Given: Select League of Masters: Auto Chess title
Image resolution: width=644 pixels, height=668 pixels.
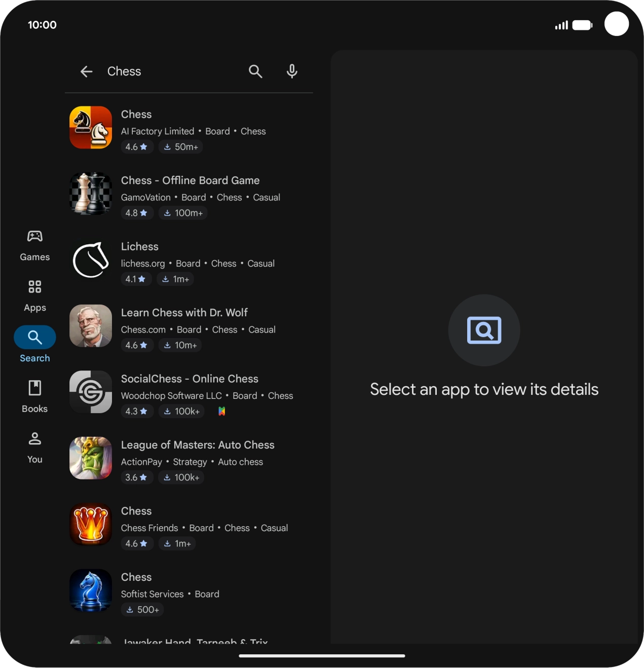Looking at the screenshot, I should pyautogui.click(x=198, y=445).
